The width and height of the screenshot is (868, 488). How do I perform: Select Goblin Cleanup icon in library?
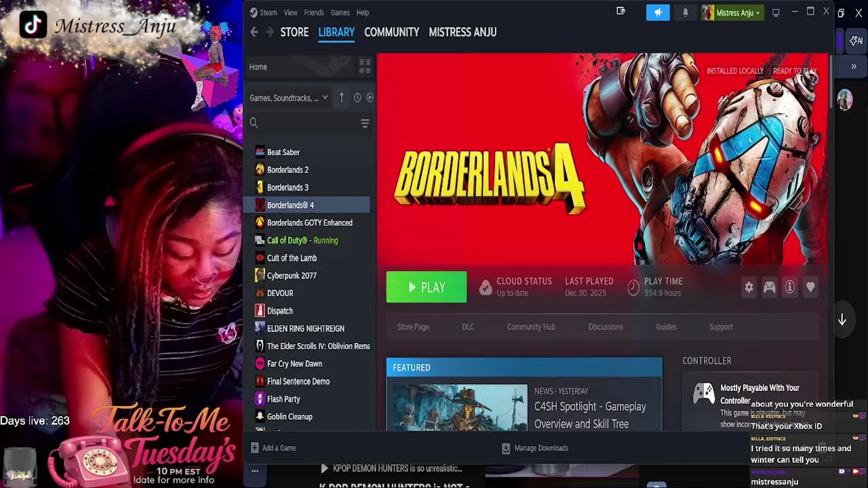[x=260, y=416]
